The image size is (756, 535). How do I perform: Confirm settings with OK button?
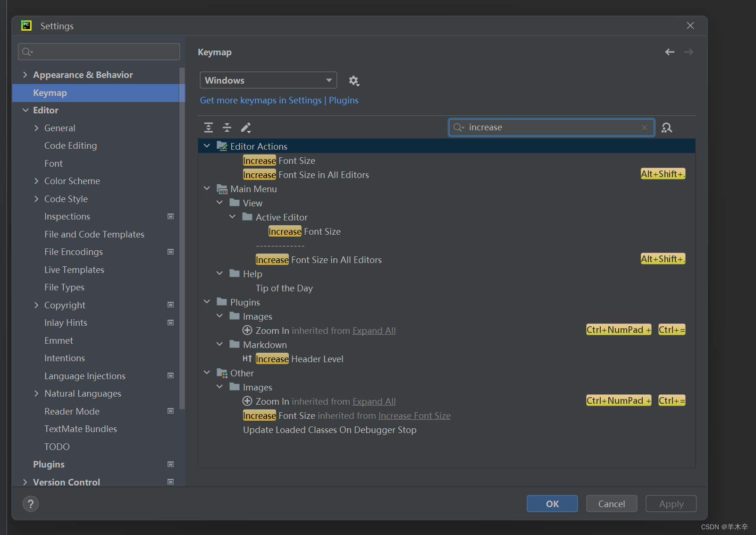552,504
